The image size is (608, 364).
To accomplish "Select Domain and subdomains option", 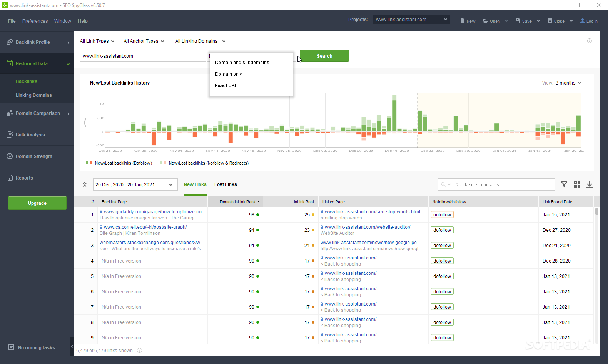I will (242, 63).
